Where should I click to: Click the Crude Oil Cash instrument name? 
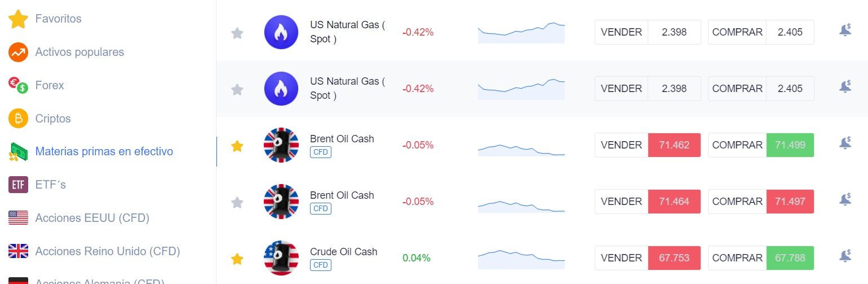pyautogui.click(x=343, y=252)
